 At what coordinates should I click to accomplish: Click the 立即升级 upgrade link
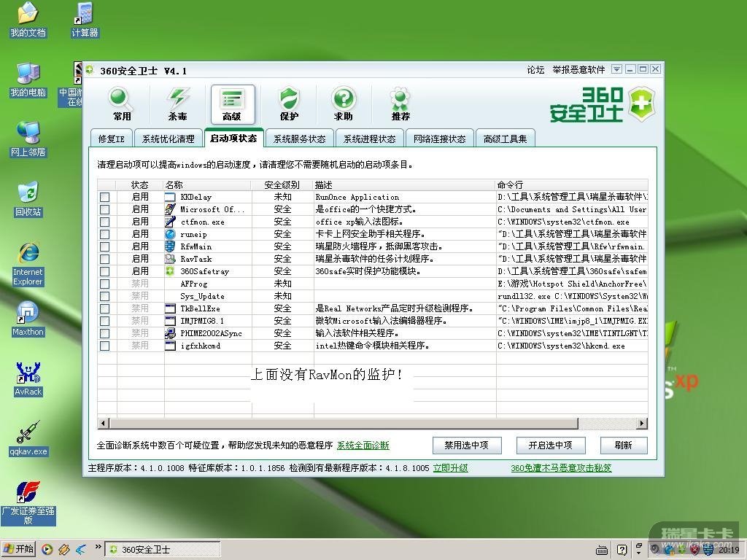(450, 468)
